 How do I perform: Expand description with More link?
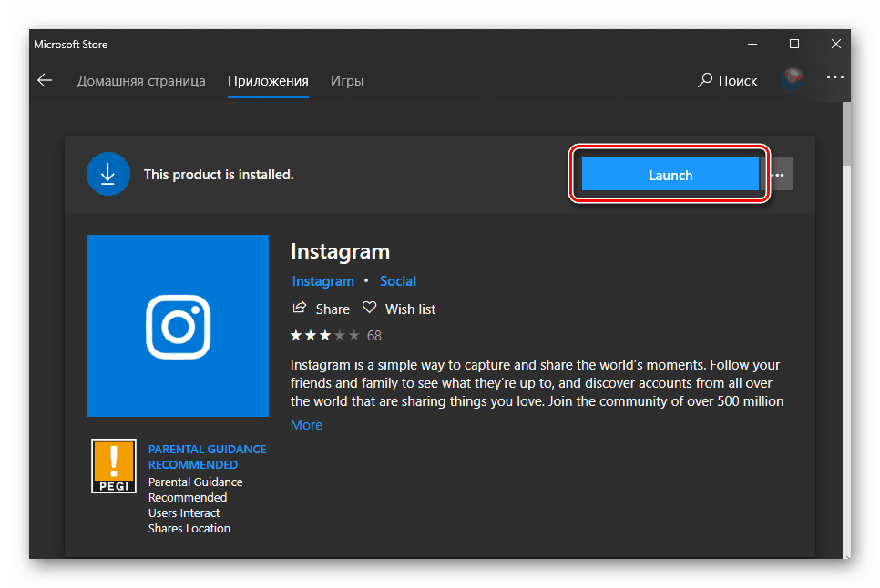click(306, 425)
